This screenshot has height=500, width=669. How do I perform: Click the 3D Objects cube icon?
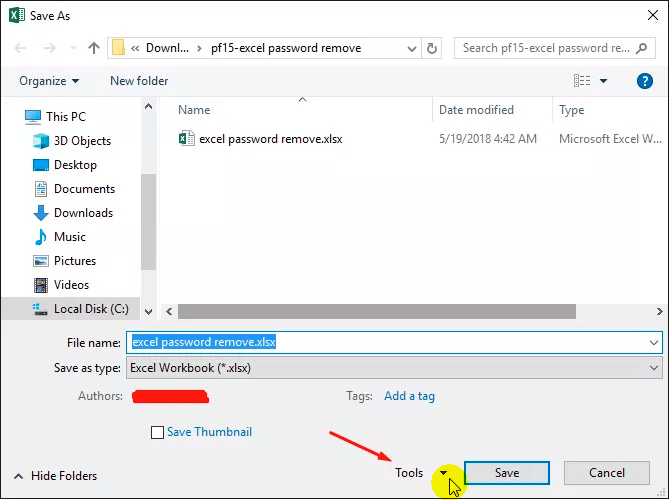pos(41,141)
